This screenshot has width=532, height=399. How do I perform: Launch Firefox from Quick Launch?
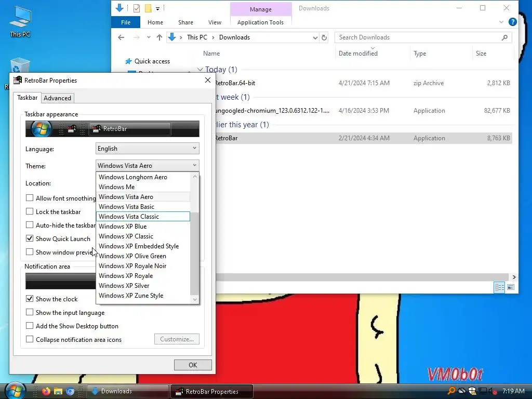[46, 391]
